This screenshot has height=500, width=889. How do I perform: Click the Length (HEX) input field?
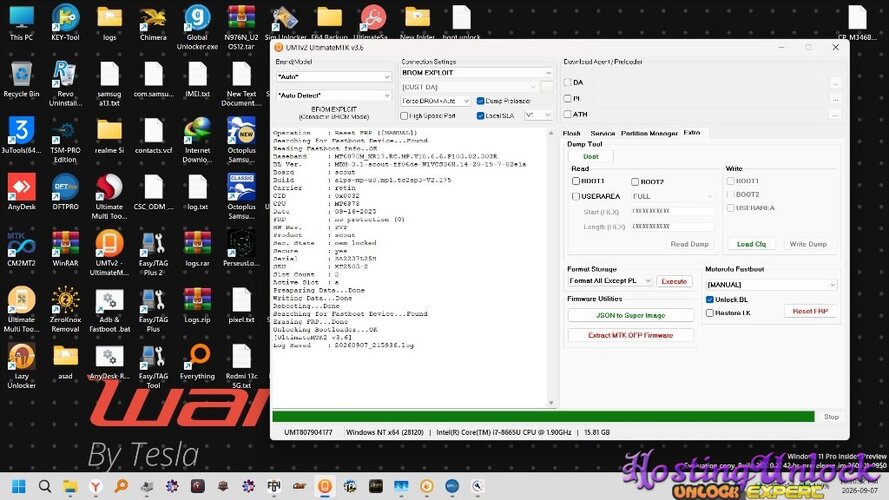[x=672, y=226]
